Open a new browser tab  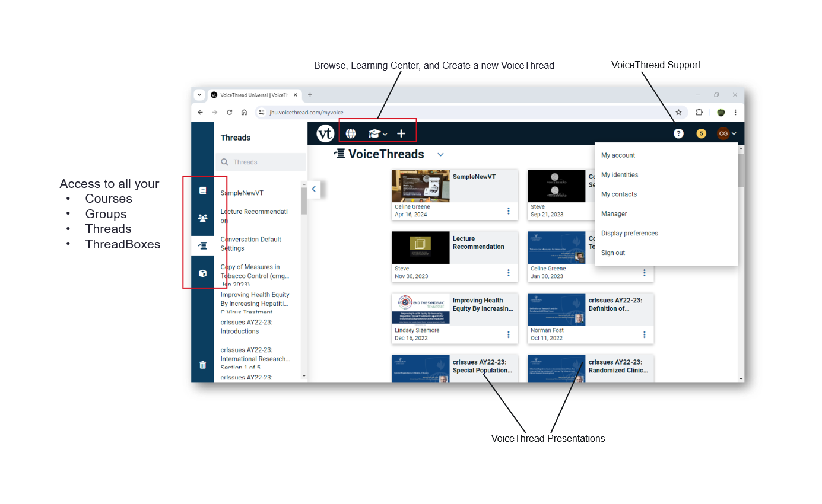pos(310,95)
